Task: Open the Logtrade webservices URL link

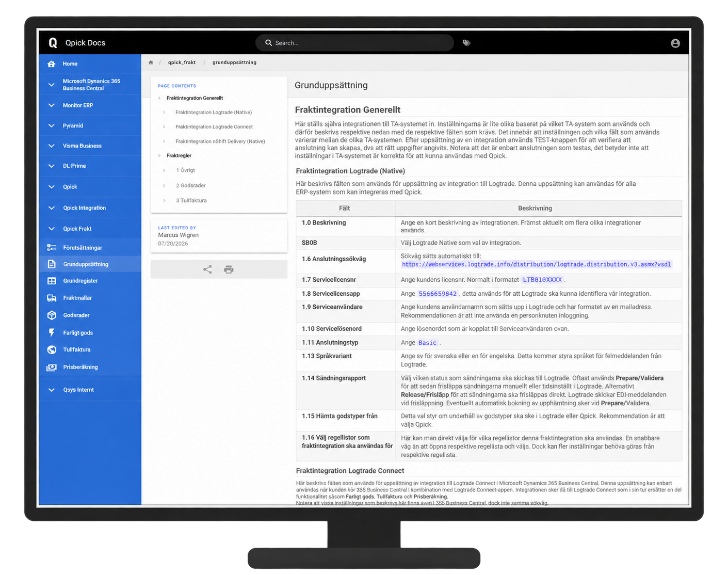Action: [x=537, y=264]
